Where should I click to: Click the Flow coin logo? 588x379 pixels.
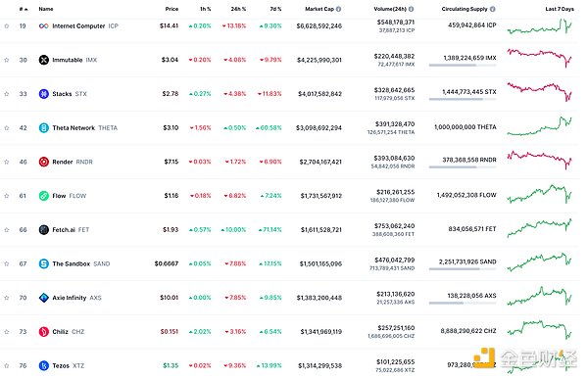[44, 196]
